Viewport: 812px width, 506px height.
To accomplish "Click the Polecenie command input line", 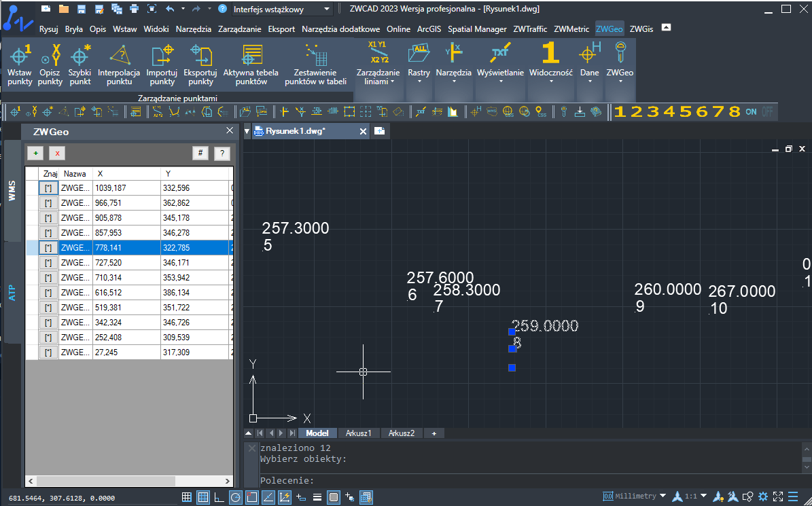I will [529, 481].
